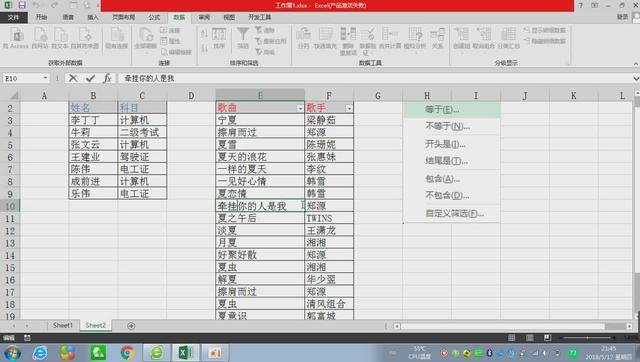Toggle the Filter (筛选) funnel button
This screenshot has height=362, width=640.
click(243, 38)
